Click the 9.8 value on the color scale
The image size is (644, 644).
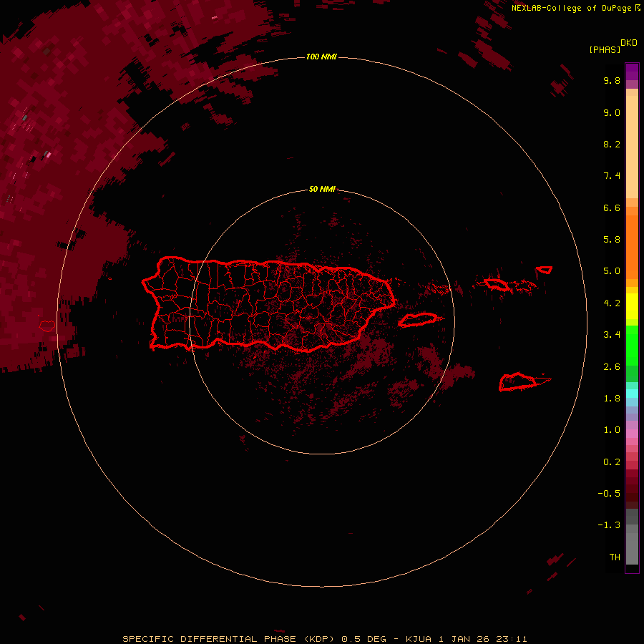tap(612, 80)
